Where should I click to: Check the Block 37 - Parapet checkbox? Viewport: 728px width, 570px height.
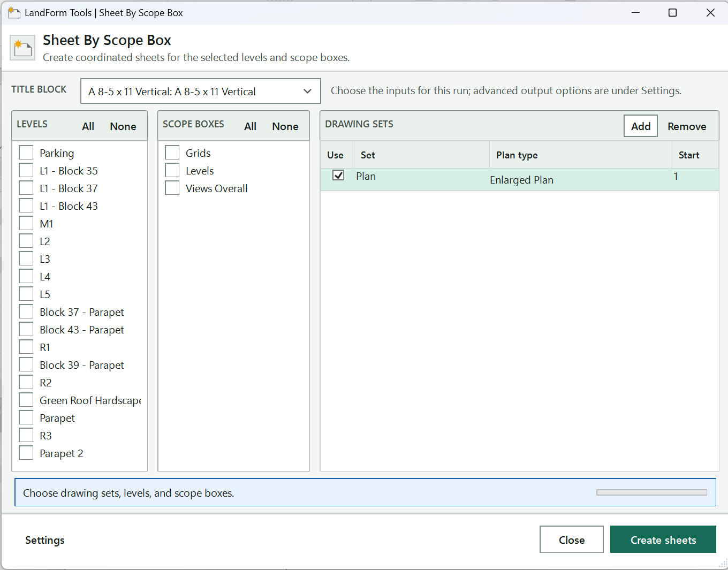click(x=26, y=311)
